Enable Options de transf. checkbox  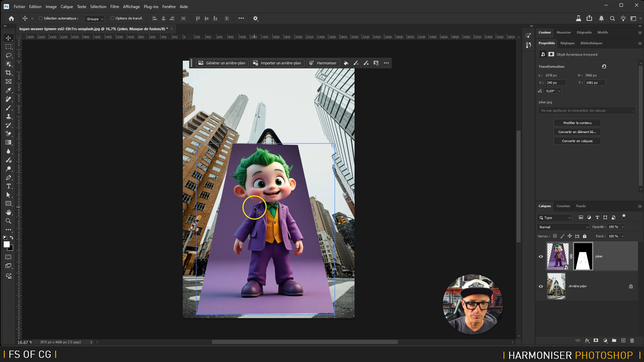pyautogui.click(x=112, y=18)
